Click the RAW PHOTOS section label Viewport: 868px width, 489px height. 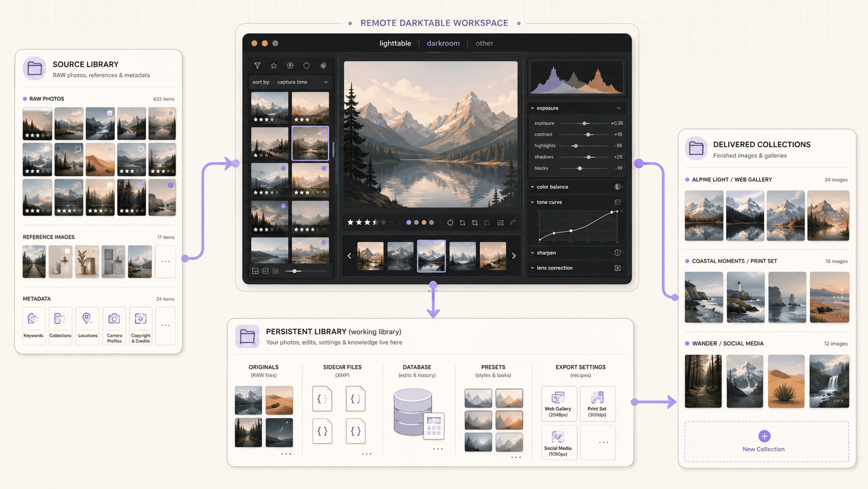tap(47, 99)
